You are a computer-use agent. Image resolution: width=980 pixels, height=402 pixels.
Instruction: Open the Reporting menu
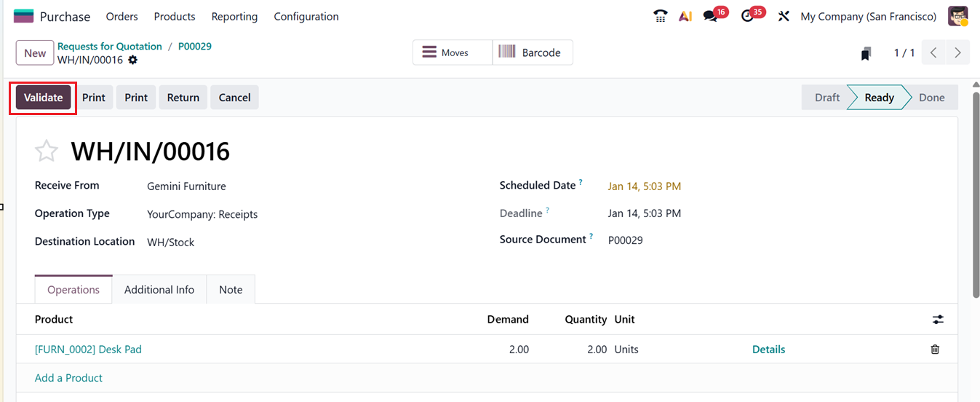[234, 16]
